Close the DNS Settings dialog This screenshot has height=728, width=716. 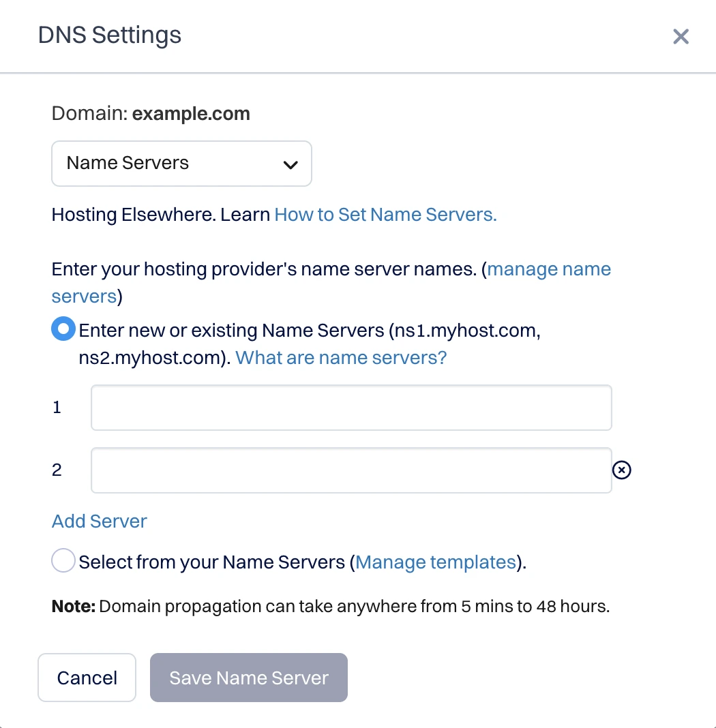tap(681, 36)
